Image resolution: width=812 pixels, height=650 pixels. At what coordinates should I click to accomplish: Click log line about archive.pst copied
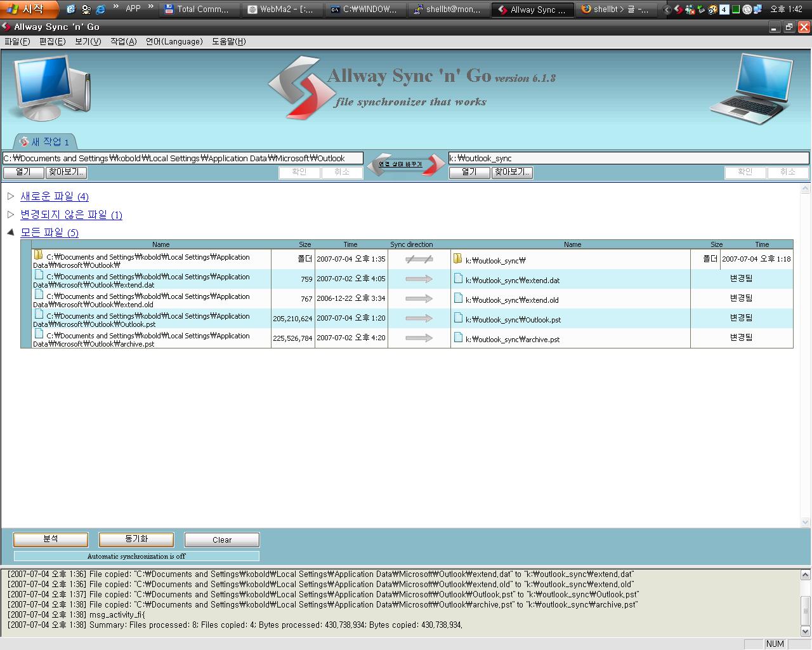[323, 604]
